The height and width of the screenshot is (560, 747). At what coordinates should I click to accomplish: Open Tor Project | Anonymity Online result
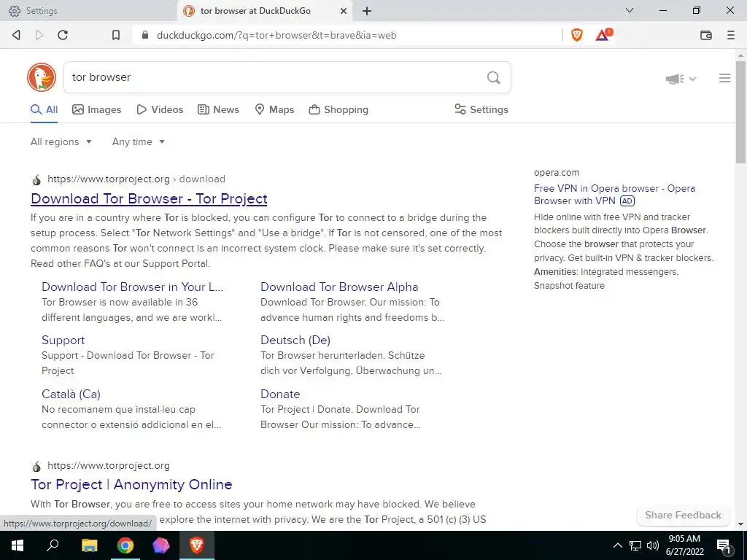pyautogui.click(x=131, y=484)
